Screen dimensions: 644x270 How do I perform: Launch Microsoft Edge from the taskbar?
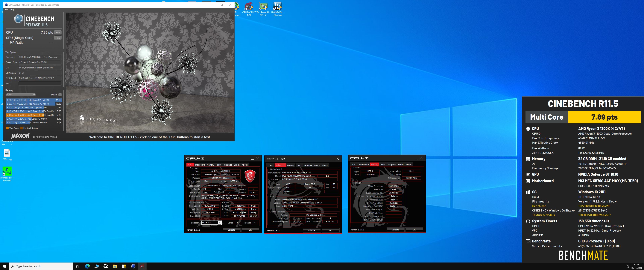[87, 266]
